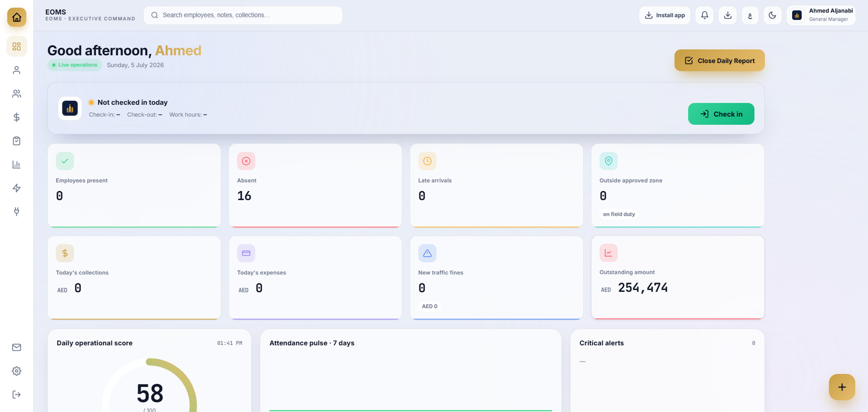Open the mail envelope icon in sidebar
This screenshot has height=412, width=868.
(x=17, y=347)
